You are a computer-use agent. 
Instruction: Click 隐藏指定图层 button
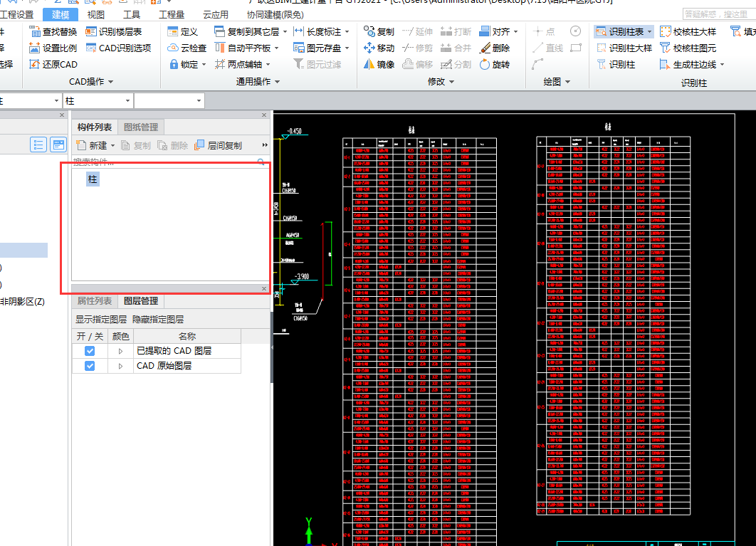(158, 320)
